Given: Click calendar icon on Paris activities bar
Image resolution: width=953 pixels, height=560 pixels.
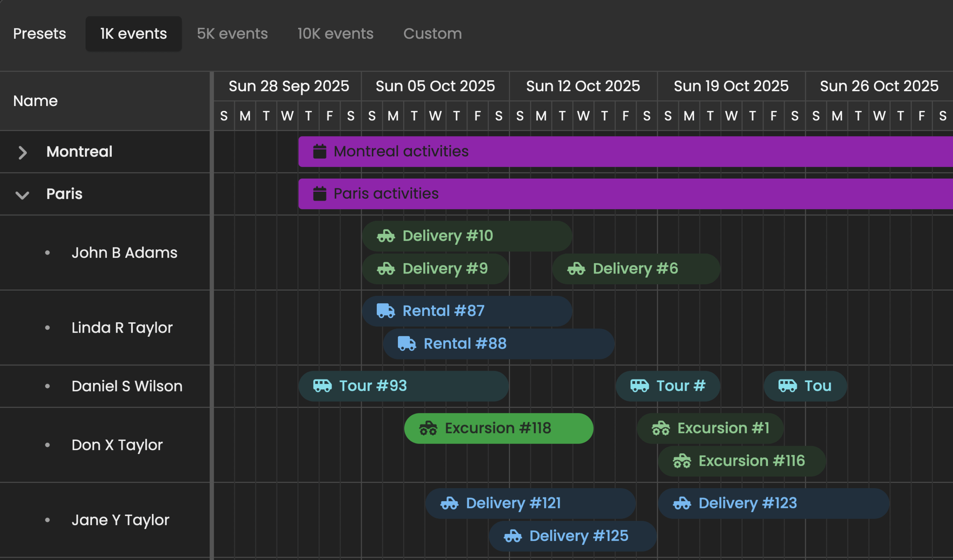Looking at the screenshot, I should tap(319, 193).
